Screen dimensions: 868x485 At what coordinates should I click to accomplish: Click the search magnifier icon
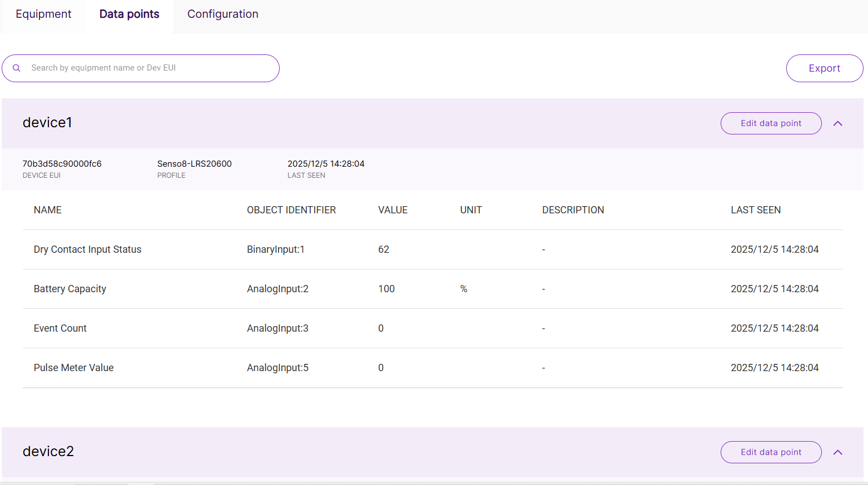point(16,68)
